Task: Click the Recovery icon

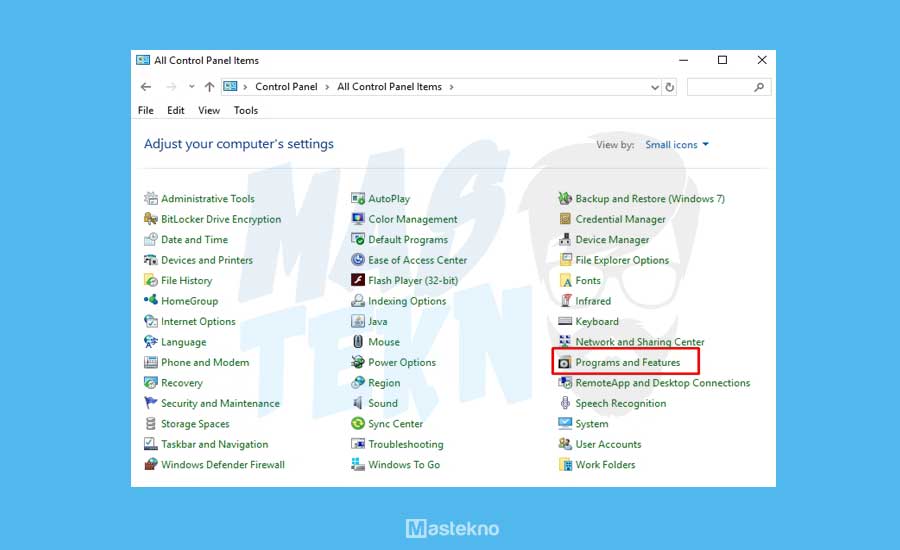Action: coord(151,382)
